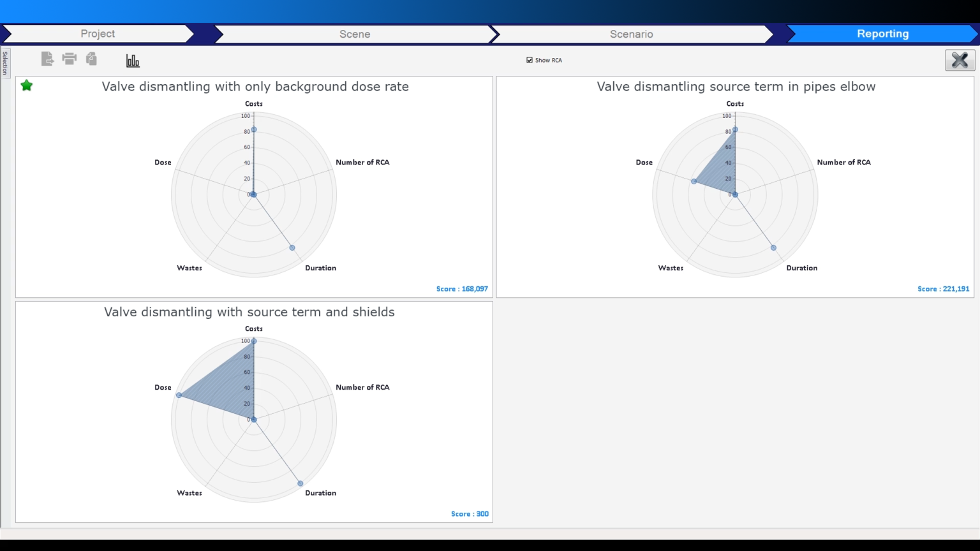Select the background dose rate chart title
The image size is (980, 551).
(255, 87)
